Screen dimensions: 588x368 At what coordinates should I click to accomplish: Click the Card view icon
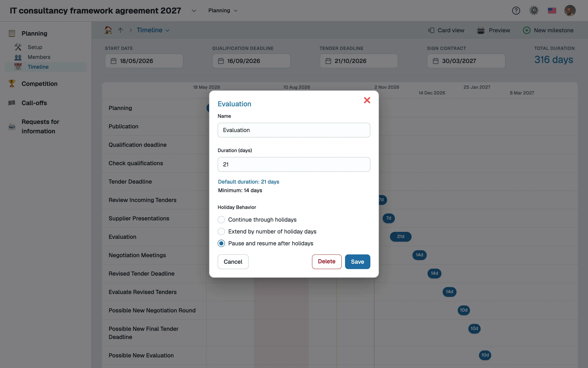(x=431, y=30)
